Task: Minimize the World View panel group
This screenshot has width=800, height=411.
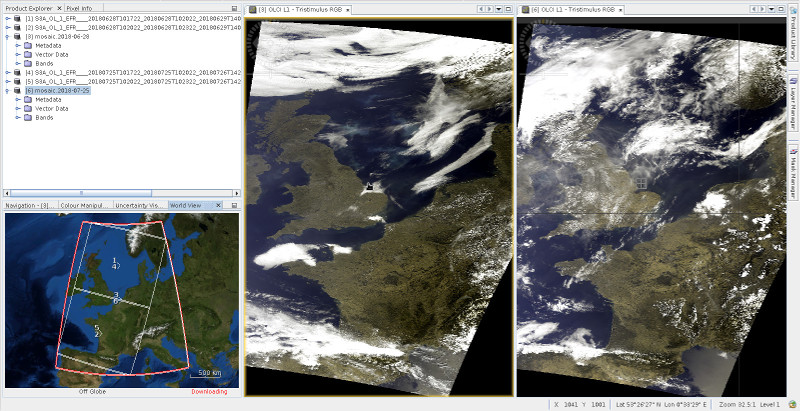Action: click(x=234, y=206)
